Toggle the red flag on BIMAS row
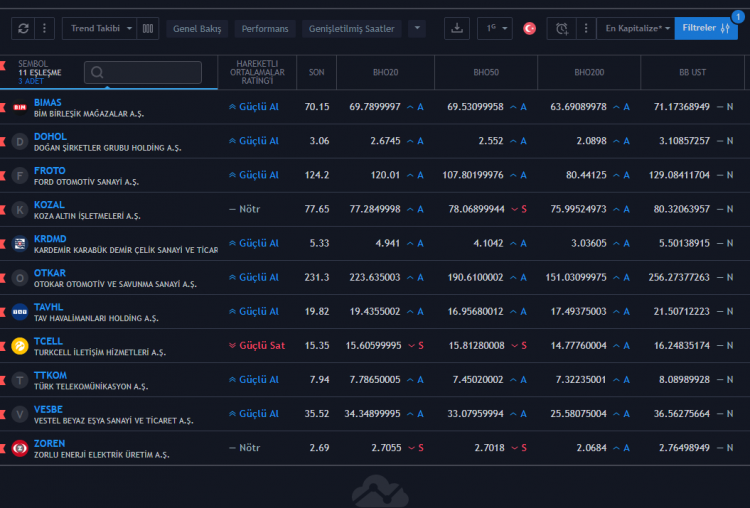This screenshot has width=750, height=508. [2, 107]
